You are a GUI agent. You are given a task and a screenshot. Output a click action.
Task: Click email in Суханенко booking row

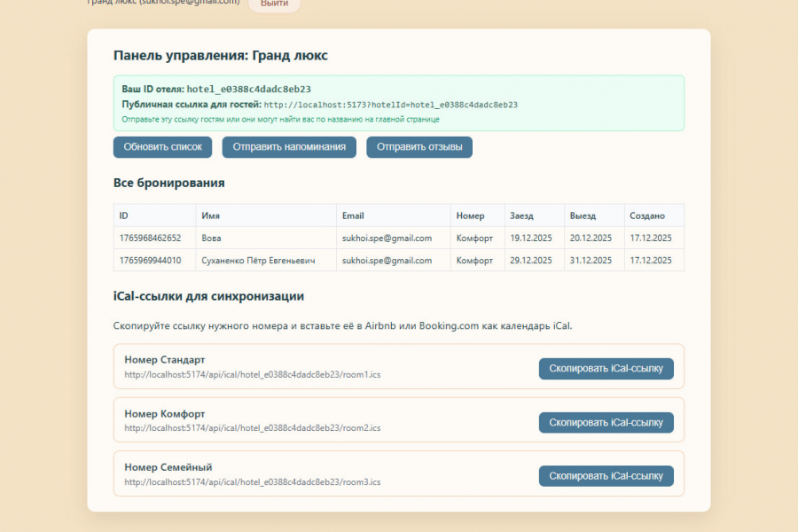387,261
